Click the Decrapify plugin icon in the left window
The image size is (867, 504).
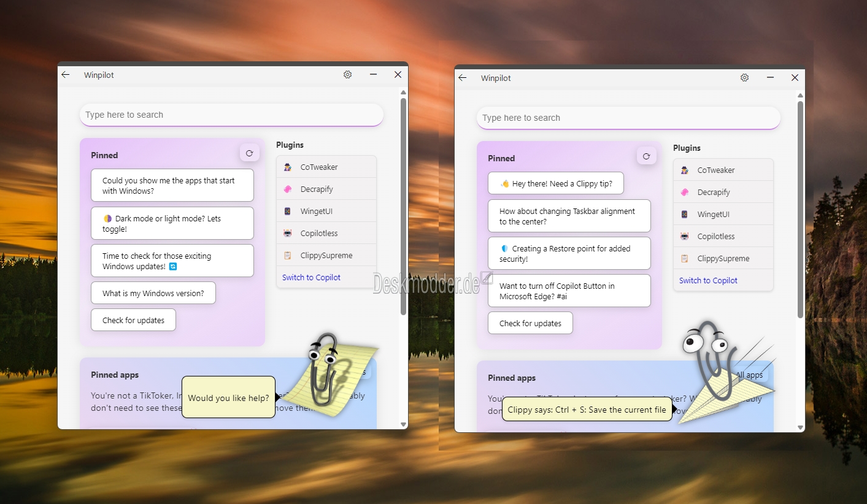(287, 189)
